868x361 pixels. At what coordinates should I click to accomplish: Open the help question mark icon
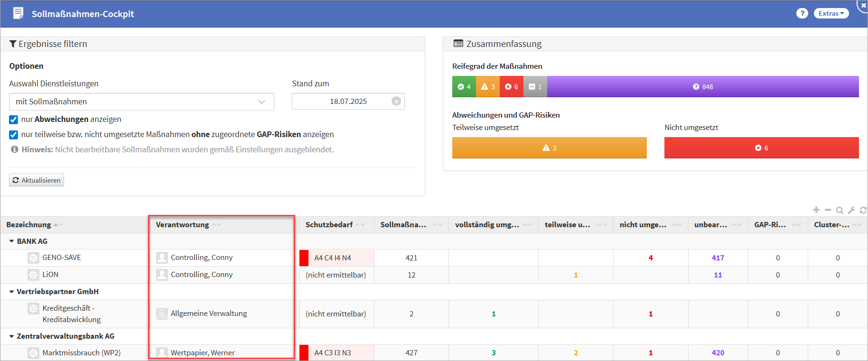tap(802, 13)
